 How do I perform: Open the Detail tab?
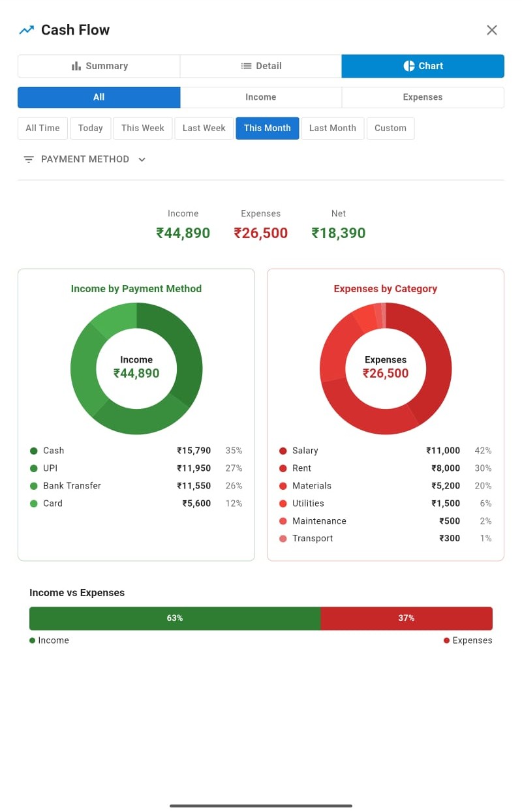pos(260,66)
